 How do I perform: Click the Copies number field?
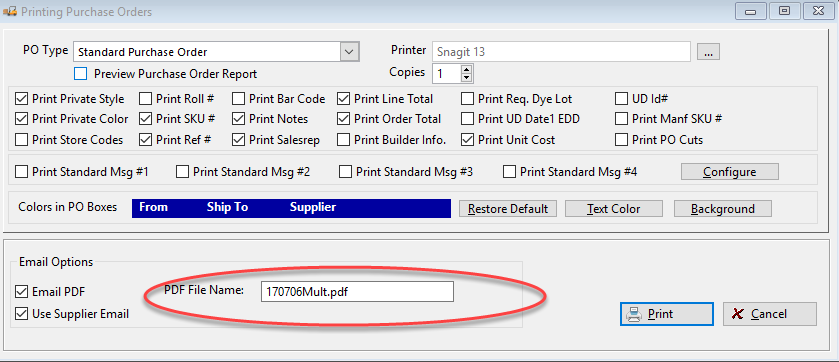447,73
